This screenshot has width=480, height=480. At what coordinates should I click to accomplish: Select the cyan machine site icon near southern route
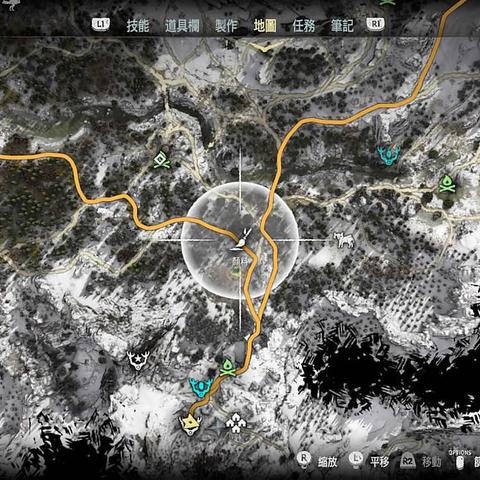(201, 388)
